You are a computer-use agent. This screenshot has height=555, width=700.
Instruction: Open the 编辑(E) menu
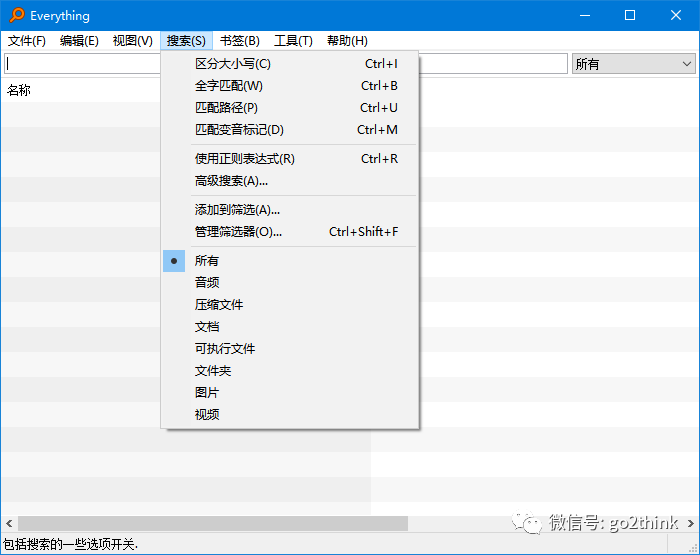(79, 41)
